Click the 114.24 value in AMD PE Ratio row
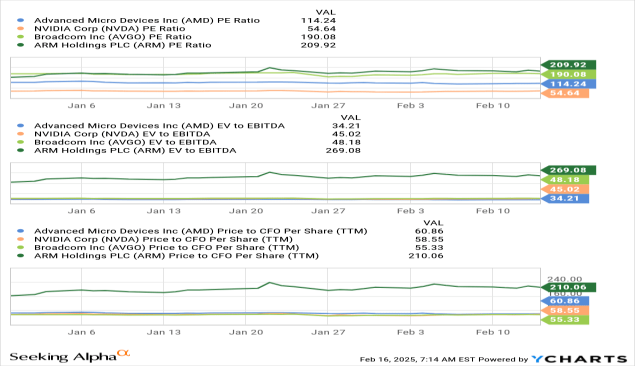The width and height of the screenshot is (635, 366). point(318,21)
